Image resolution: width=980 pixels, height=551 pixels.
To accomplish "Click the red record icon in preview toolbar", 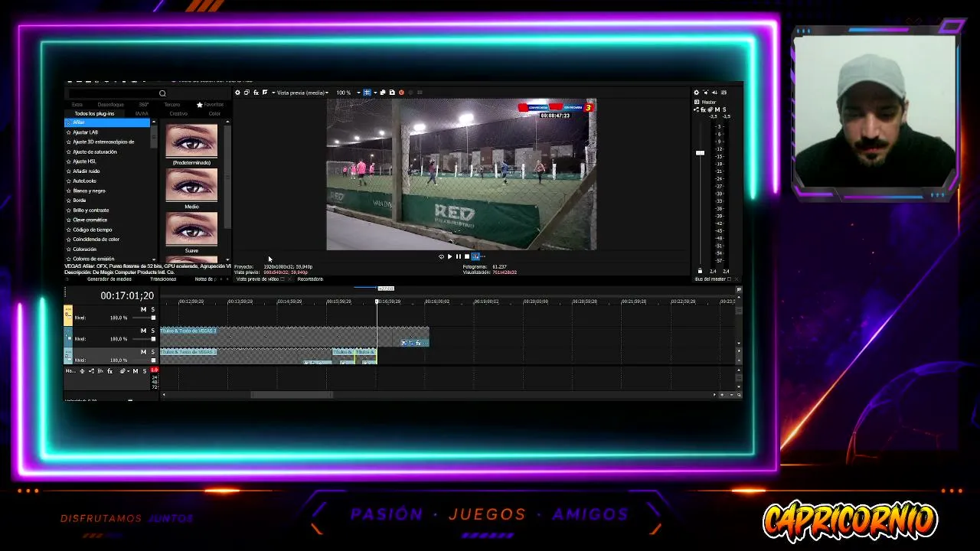I will (401, 93).
